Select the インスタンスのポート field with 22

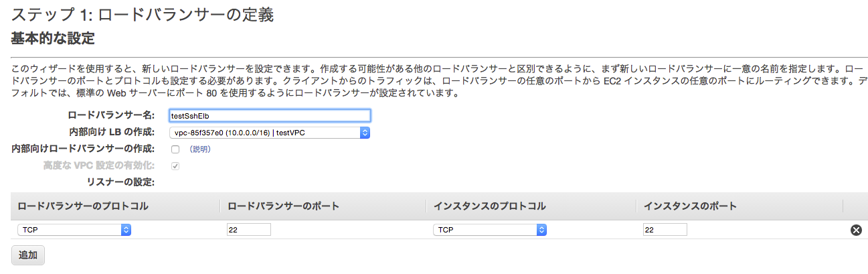(665, 230)
